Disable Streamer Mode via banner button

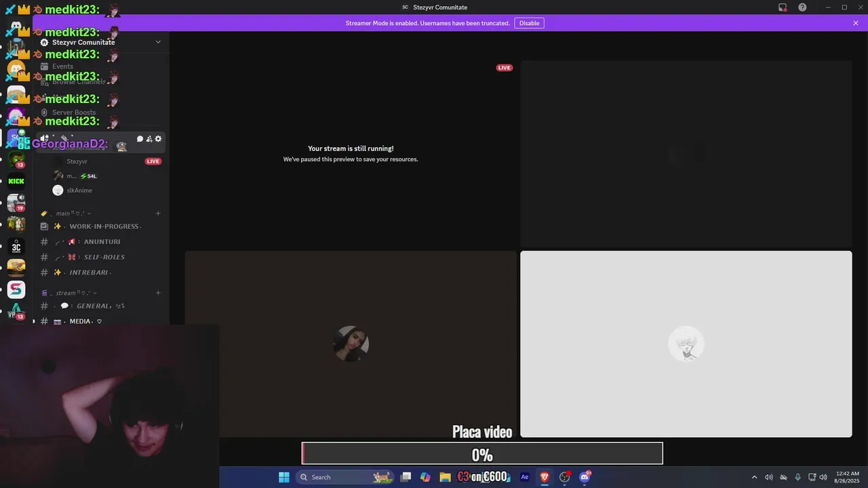[x=529, y=23]
